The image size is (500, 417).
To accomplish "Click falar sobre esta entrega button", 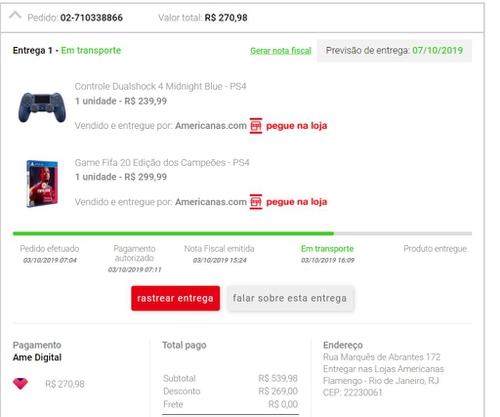I will point(290,298).
